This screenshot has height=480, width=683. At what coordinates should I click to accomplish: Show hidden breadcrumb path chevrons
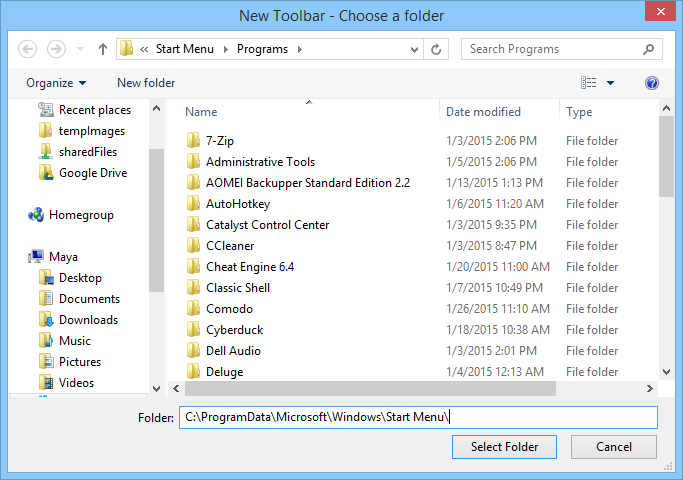144,49
